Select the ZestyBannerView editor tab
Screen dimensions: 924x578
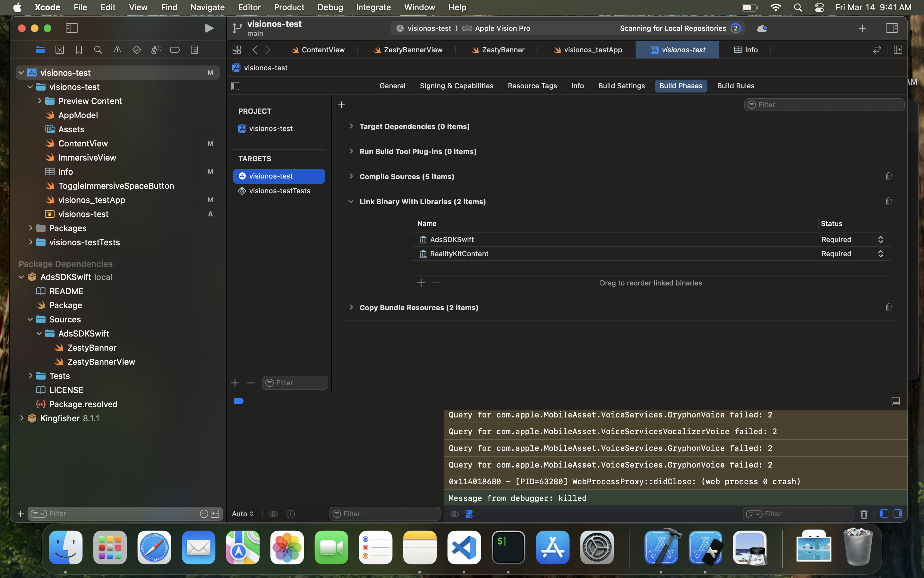[408, 50]
